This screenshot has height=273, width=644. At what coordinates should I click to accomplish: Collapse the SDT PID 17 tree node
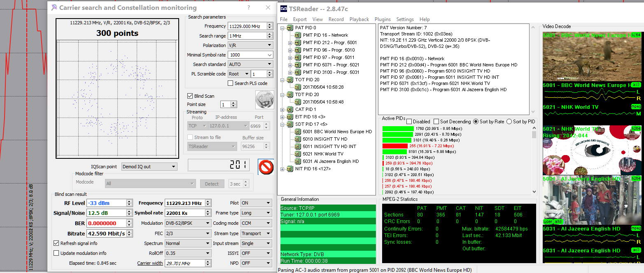[282, 124]
